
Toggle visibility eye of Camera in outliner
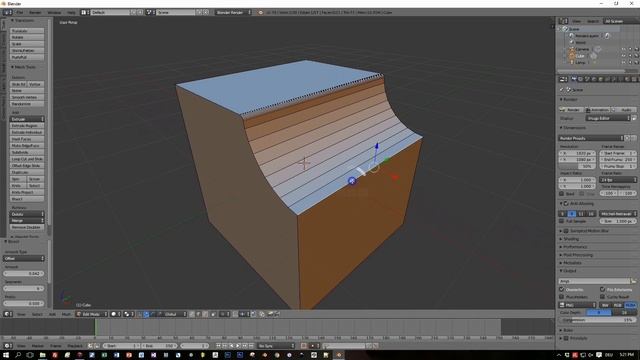tap(623, 49)
